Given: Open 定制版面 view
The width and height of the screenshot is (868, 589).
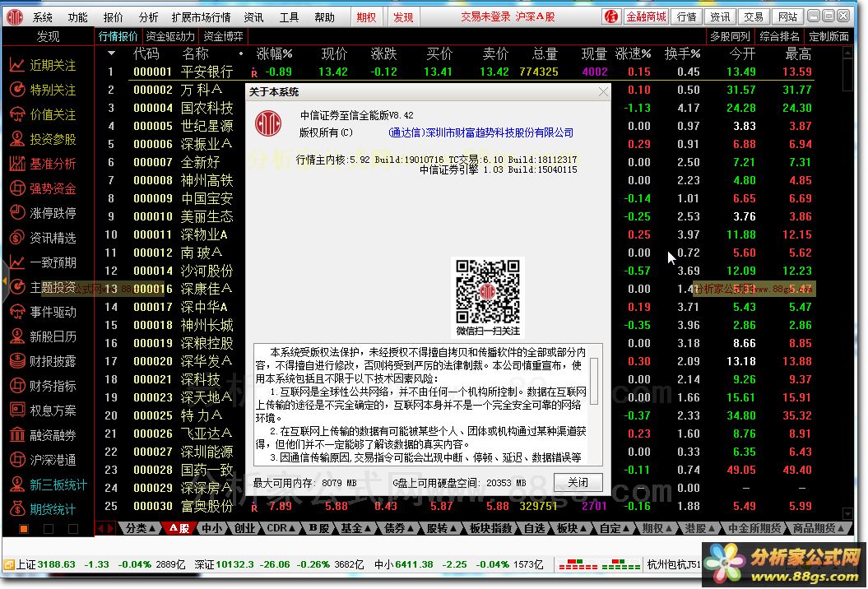Looking at the screenshot, I should (x=829, y=36).
